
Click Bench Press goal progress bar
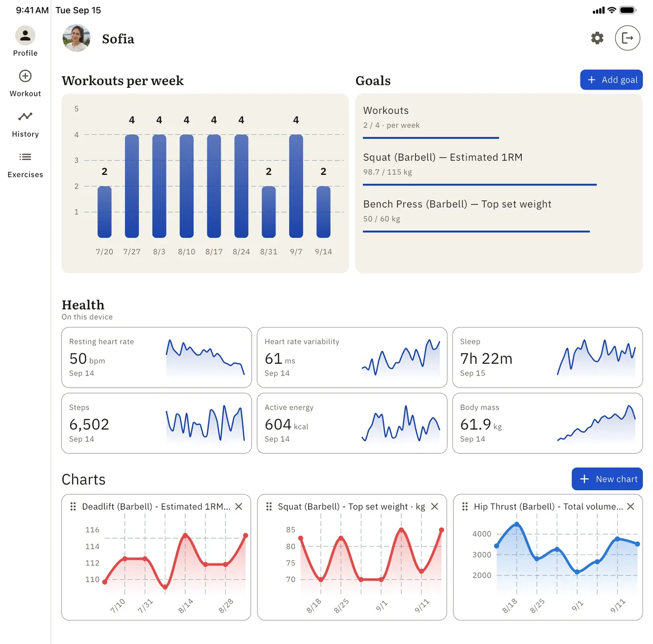[x=476, y=232]
